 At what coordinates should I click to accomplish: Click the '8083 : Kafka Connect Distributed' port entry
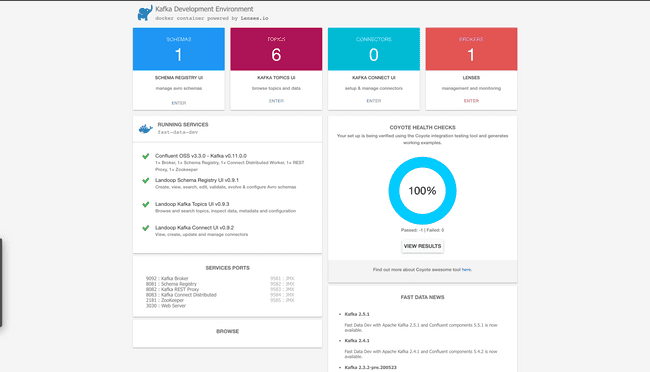coord(181,295)
